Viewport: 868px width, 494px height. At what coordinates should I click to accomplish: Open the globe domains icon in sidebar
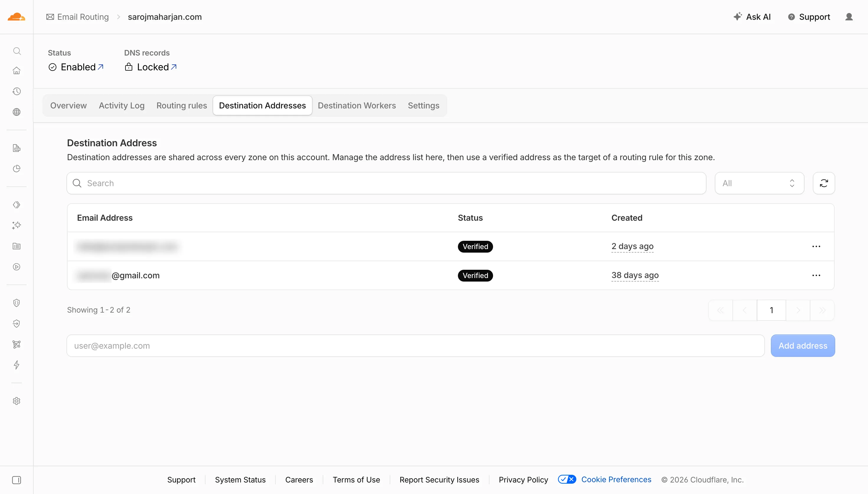pos(17,112)
